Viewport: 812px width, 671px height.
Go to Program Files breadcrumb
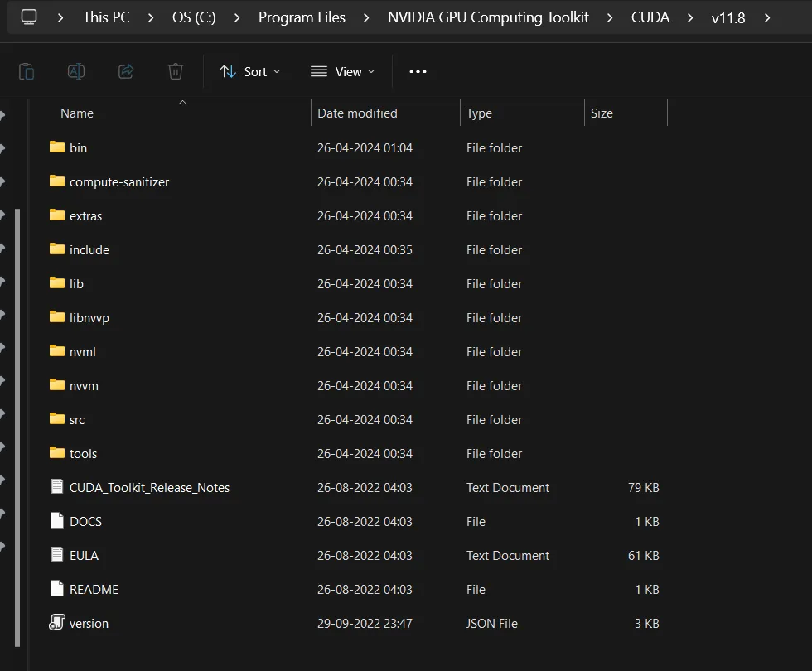coord(302,17)
